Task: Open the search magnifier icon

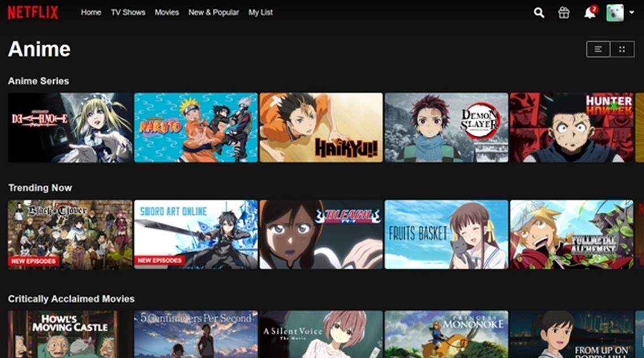Action: point(539,13)
